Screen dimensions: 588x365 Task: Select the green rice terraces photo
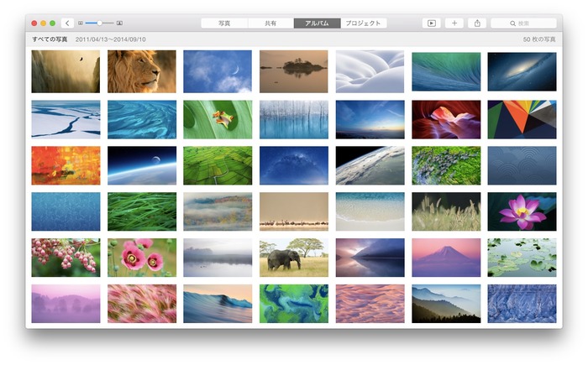click(218, 165)
